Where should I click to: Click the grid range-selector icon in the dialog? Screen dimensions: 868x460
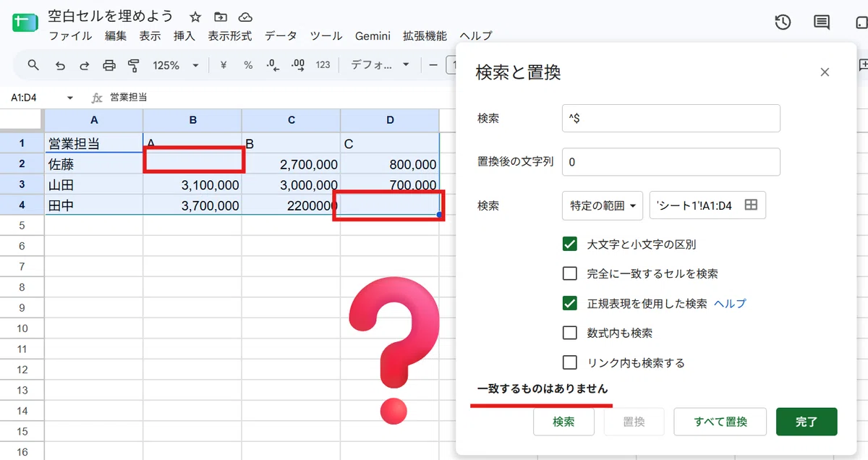pos(751,205)
